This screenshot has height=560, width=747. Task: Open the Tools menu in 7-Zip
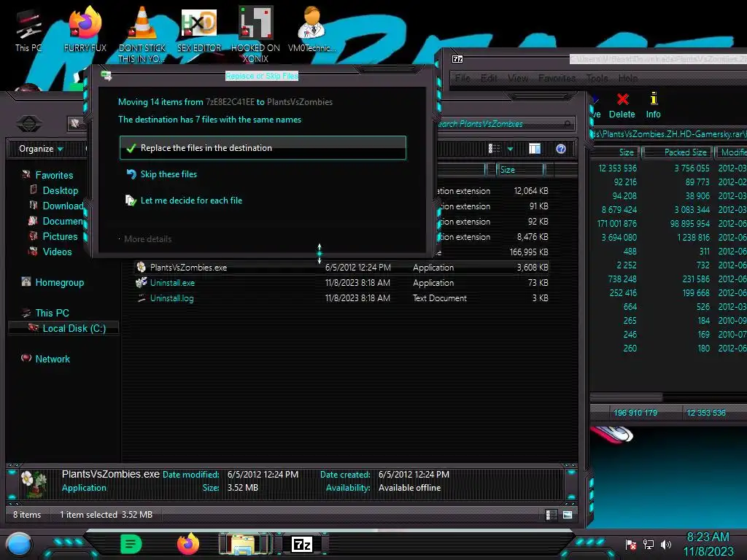[x=597, y=78]
